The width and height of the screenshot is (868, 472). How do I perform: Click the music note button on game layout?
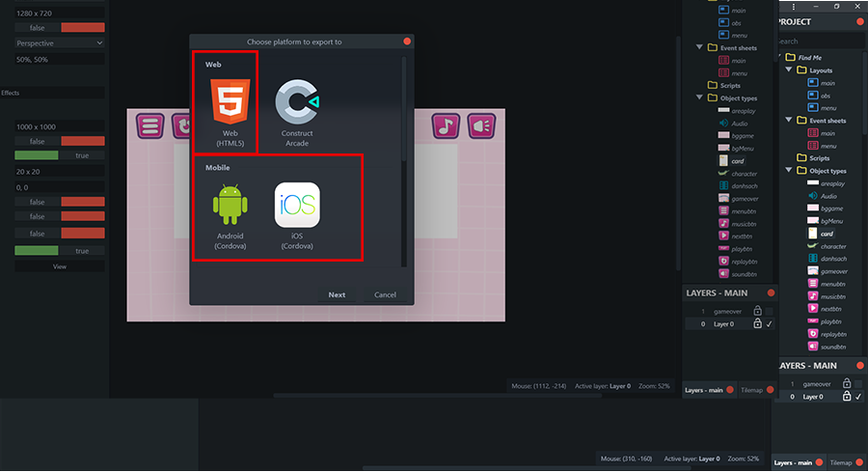pos(446,125)
